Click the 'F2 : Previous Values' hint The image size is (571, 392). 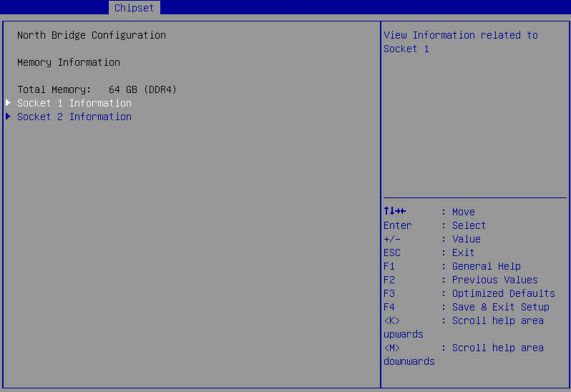(461, 280)
